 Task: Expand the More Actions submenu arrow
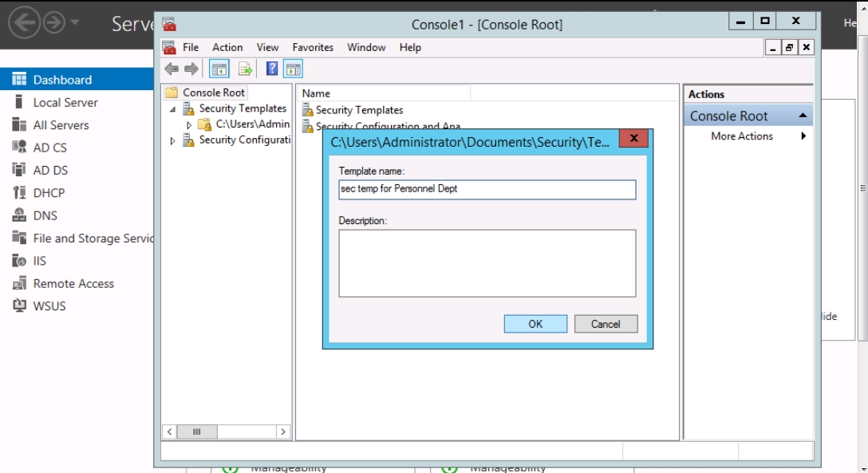click(x=803, y=136)
